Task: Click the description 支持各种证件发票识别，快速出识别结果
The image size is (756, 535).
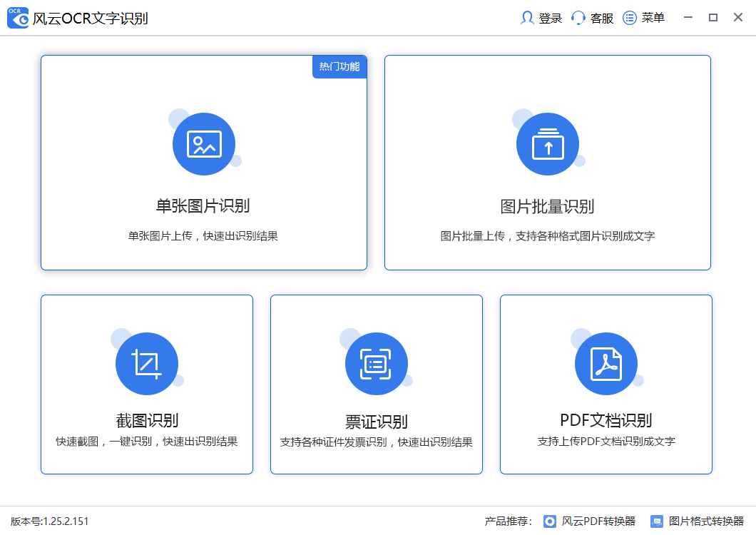Action: tap(377, 442)
